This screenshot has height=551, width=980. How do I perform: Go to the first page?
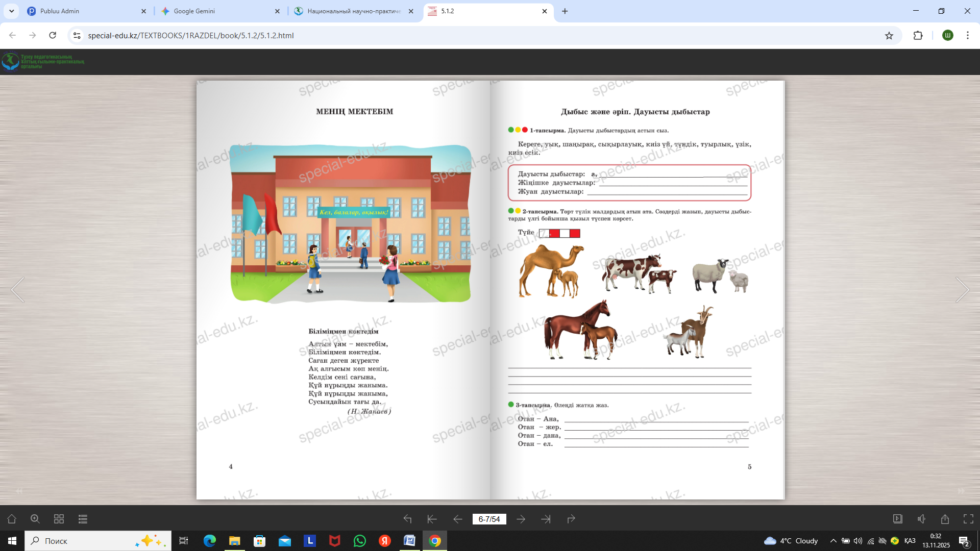pyautogui.click(x=432, y=519)
